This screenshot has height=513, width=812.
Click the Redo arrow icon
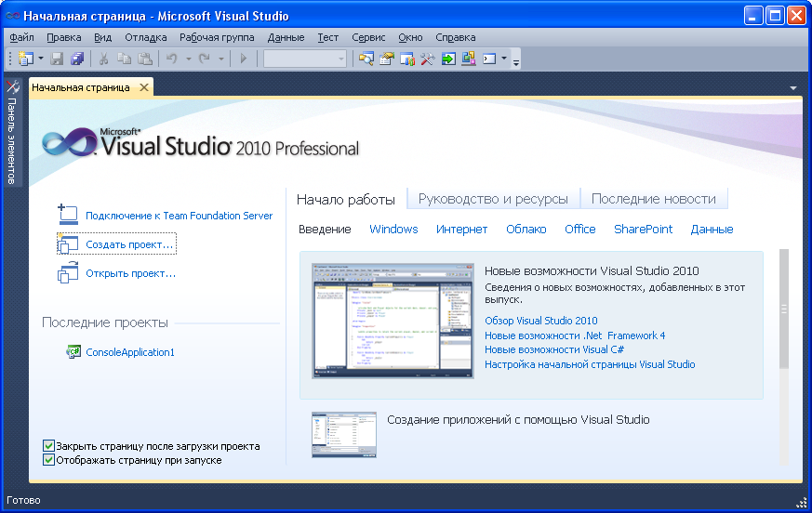[x=205, y=59]
